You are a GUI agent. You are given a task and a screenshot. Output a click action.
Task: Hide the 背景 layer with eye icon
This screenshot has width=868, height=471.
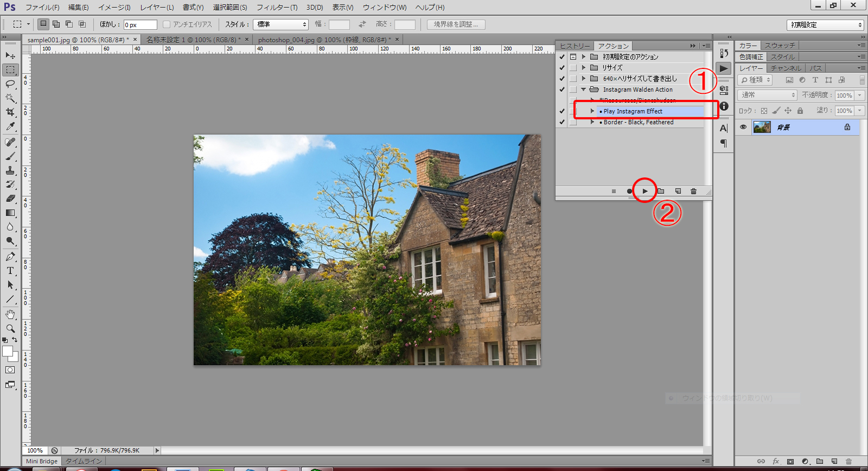coord(743,127)
